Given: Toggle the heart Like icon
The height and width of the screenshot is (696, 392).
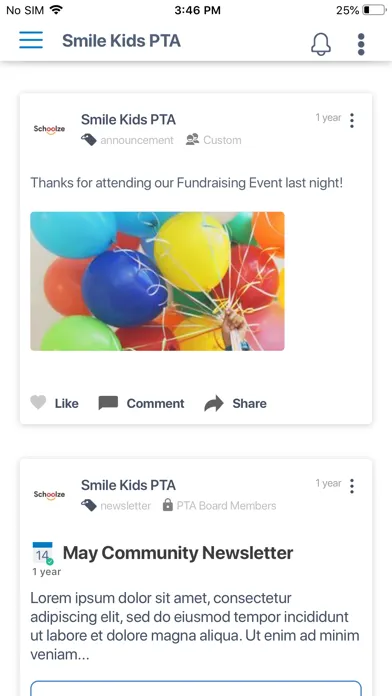Looking at the screenshot, I should (x=38, y=403).
